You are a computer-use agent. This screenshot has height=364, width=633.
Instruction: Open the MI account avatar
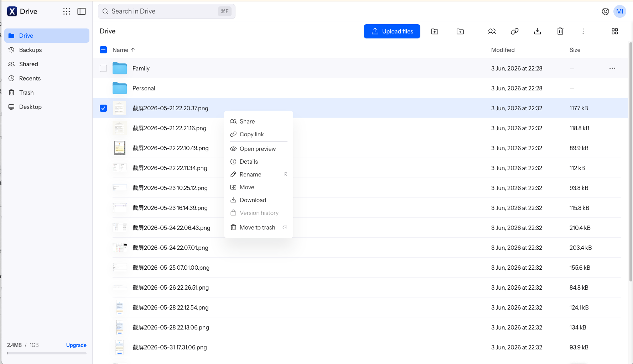tap(620, 11)
